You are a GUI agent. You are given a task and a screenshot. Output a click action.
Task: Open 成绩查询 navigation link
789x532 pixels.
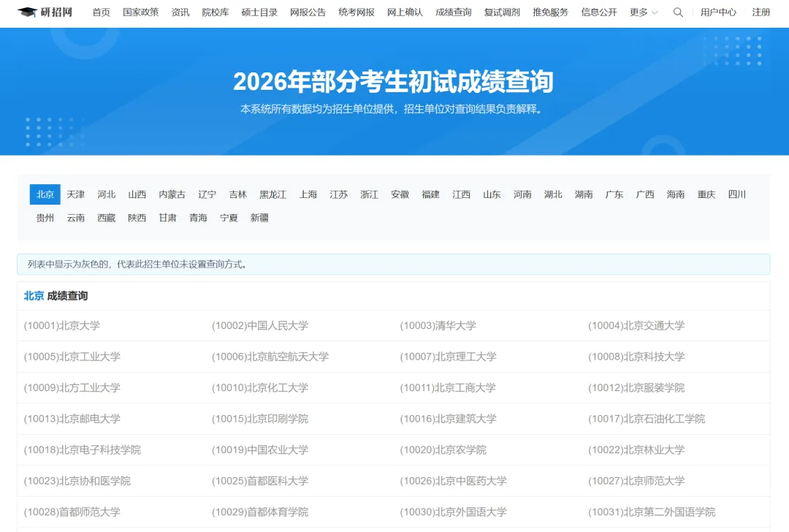pos(454,12)
